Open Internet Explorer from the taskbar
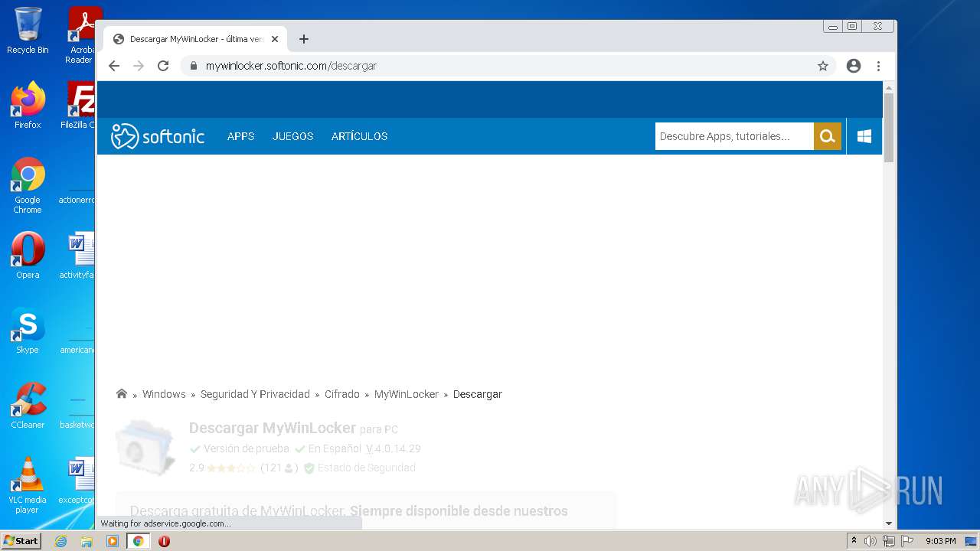This screenshot has width=980, height=551. pos(60,541)
